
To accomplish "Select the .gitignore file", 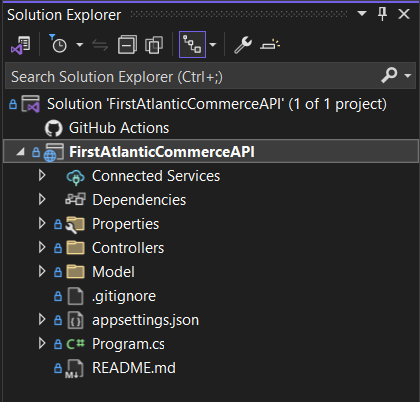I will point(124,296).
